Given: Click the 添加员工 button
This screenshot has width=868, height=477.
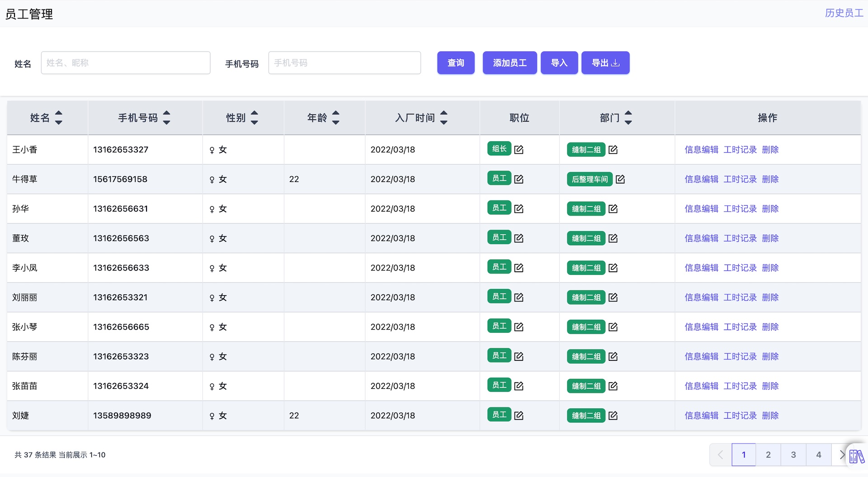Looking at the screenshot, I should 509,63.
